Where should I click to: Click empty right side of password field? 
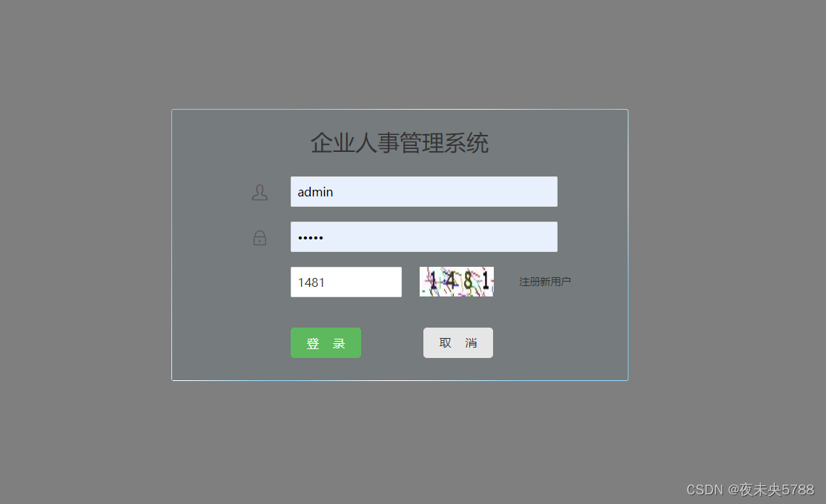click(474, 237)
